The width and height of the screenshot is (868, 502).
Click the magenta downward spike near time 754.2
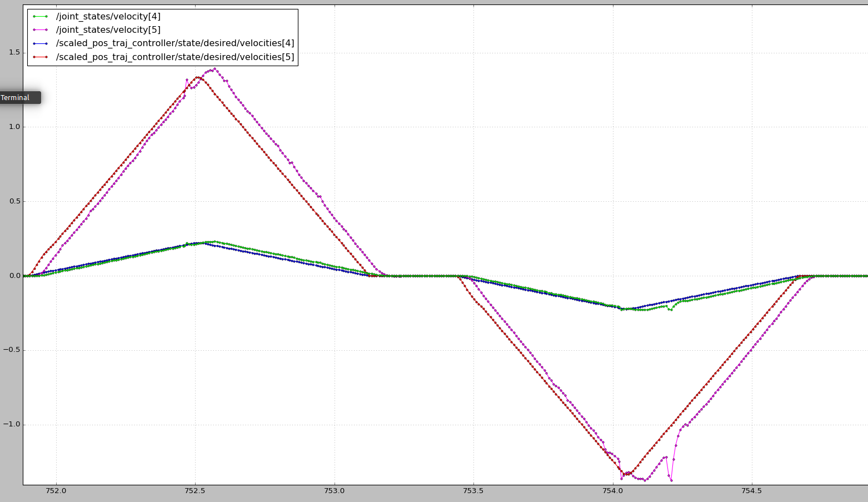tap(671, 480)
